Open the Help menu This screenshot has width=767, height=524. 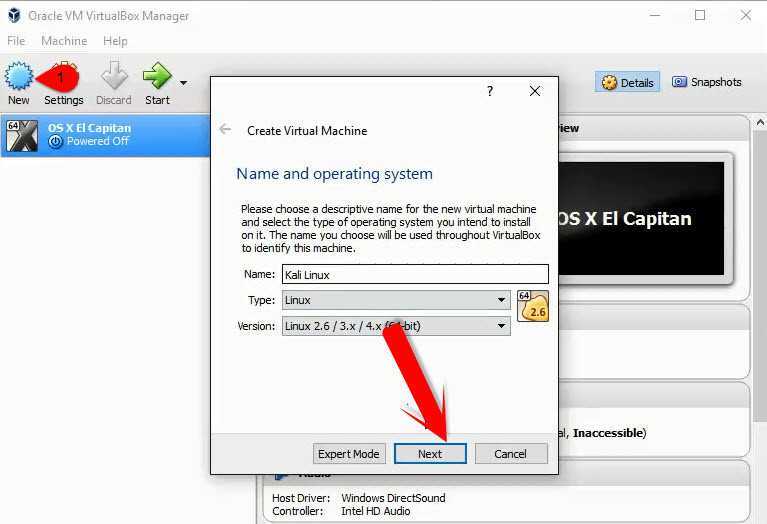click(115, 41)
